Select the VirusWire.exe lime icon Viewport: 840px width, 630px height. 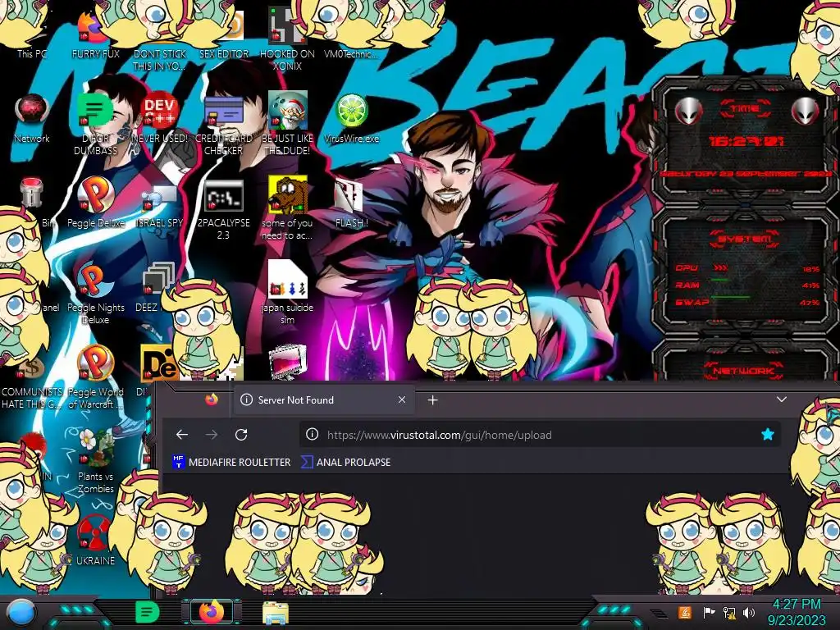(351, 119)
